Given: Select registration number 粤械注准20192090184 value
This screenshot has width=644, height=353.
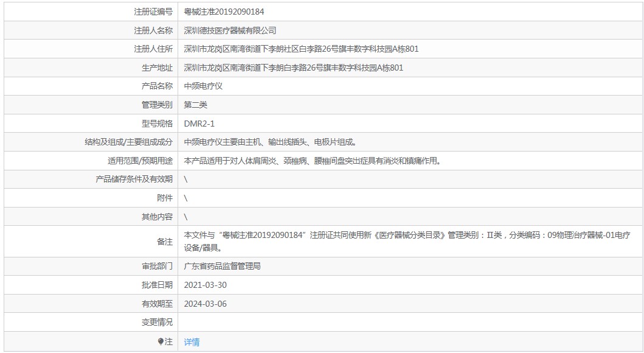Looking at the screenshot, I should [x=224, y=12].
